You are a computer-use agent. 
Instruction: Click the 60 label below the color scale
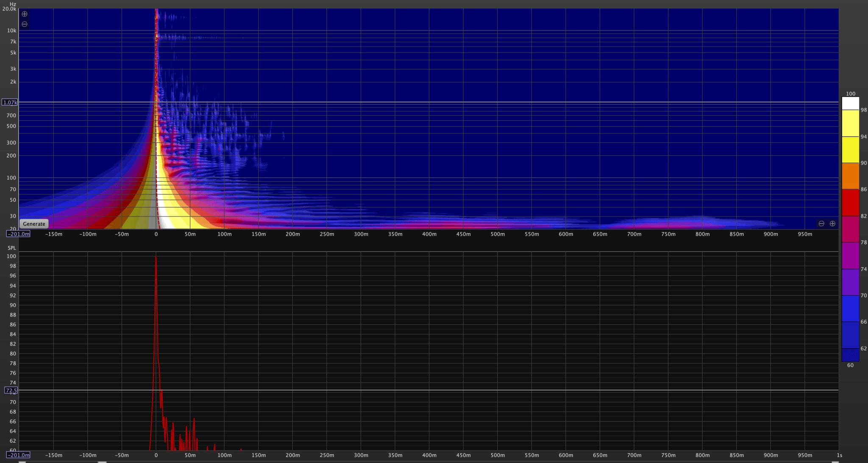coord(850,365)
